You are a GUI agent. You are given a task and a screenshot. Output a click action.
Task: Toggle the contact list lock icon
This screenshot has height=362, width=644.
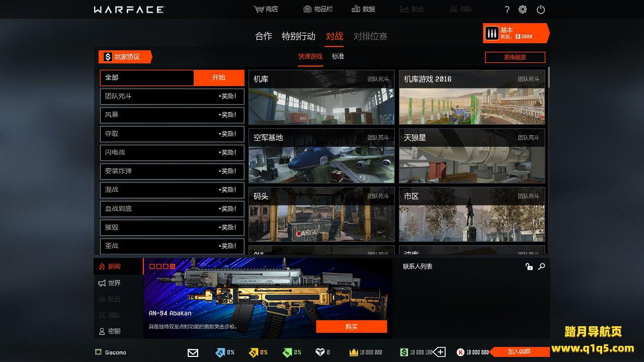coord(529,266)
